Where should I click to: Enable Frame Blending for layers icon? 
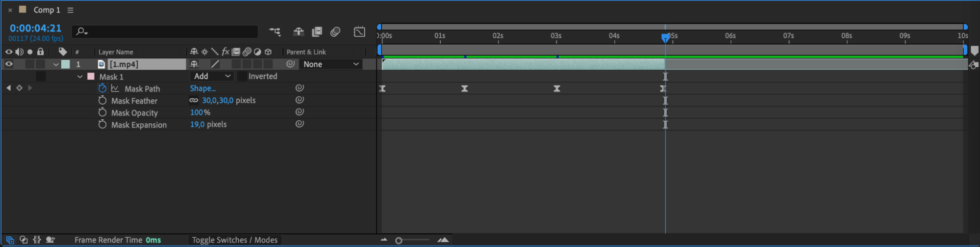point(317,32)
